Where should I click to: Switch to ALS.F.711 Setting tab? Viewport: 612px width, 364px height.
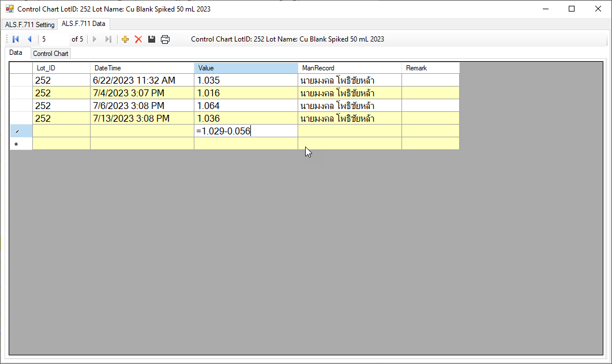pyautogui.click(x=29, y=25)
